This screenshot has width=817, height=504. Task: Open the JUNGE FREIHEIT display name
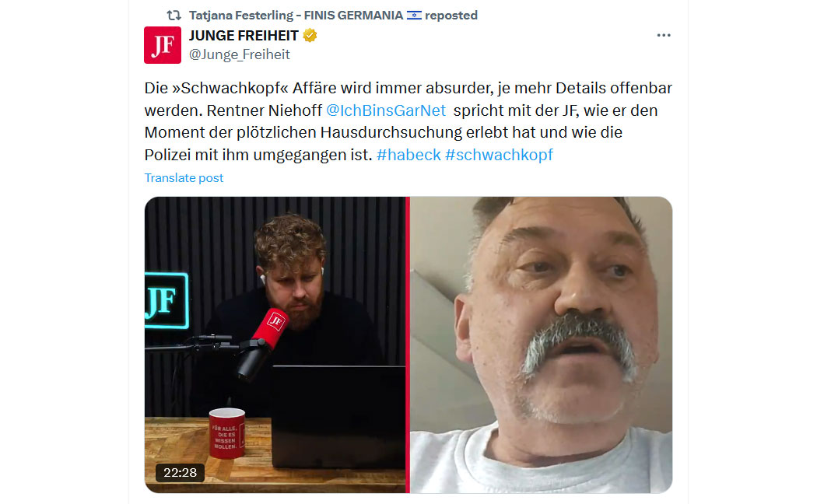(244, 36)
